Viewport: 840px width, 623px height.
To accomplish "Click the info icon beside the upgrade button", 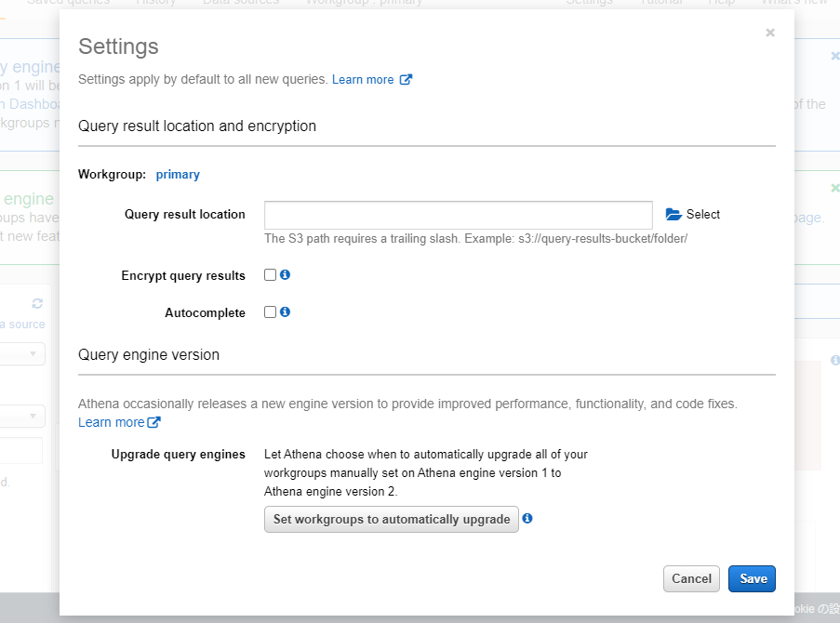I will point(527,519).
